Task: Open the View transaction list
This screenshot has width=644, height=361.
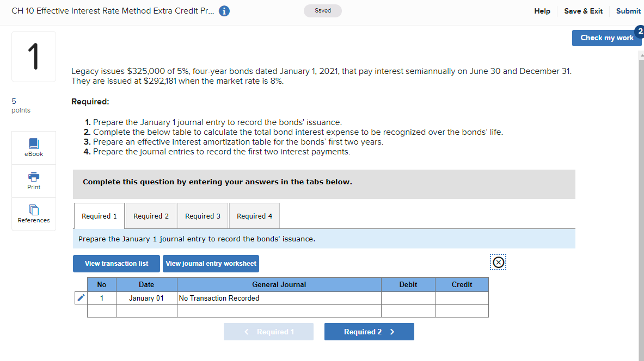Action: pos(116,263)
